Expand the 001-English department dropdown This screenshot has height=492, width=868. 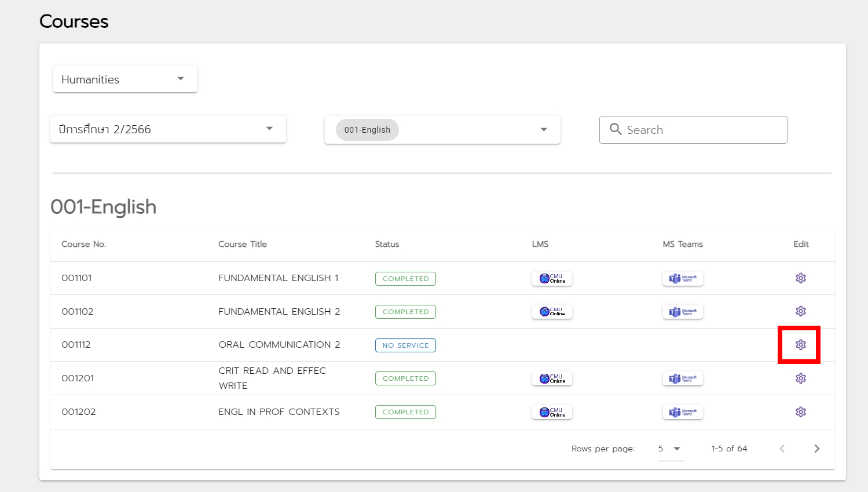pyautogui.click(x=543, y=130)
